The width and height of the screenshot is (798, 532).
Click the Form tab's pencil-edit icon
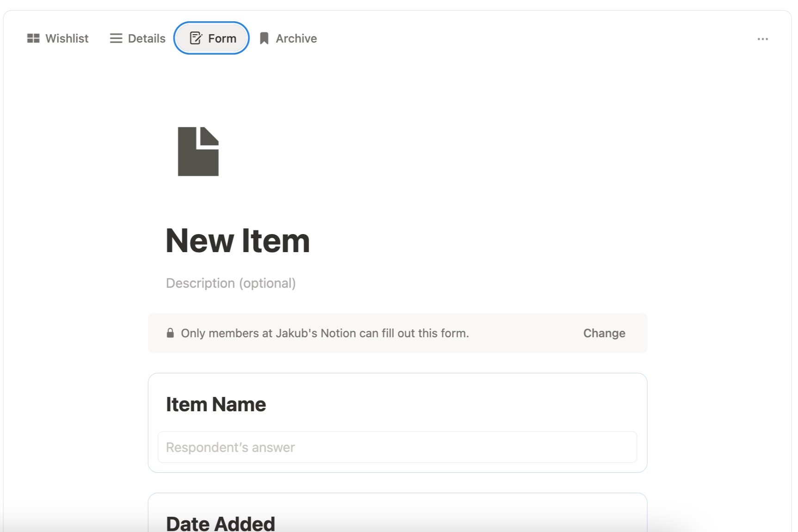[x=196, y=38]
